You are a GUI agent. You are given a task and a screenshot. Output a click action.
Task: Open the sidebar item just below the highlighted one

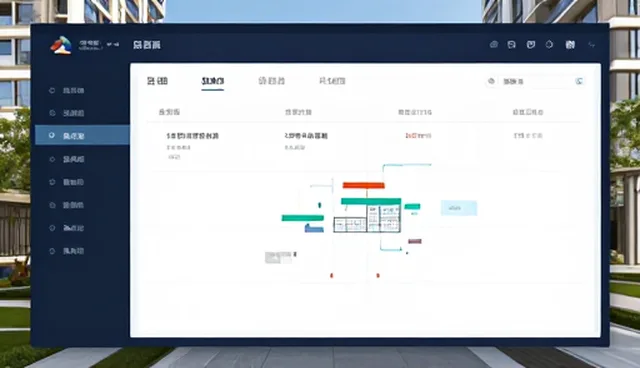click(73, 159)
